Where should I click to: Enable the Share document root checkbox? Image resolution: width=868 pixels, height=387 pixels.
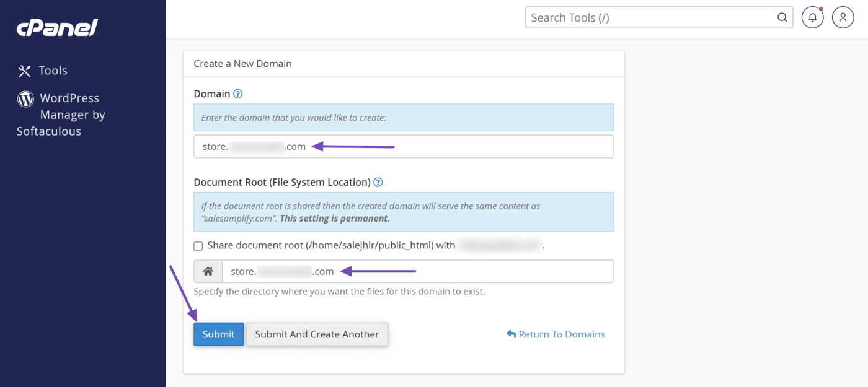pyautogui.click(x=198, y=246)
